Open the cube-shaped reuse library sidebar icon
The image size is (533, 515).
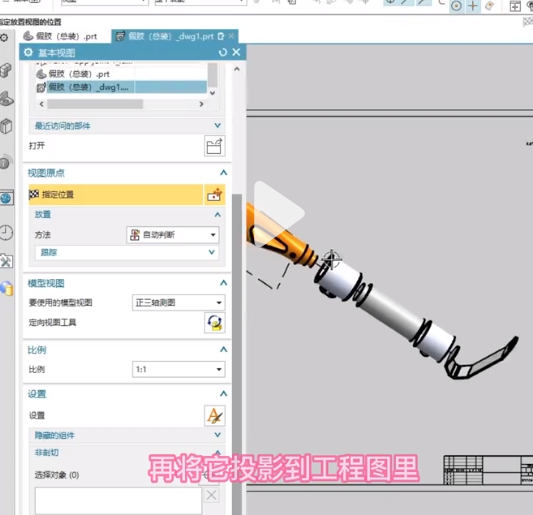6,126
